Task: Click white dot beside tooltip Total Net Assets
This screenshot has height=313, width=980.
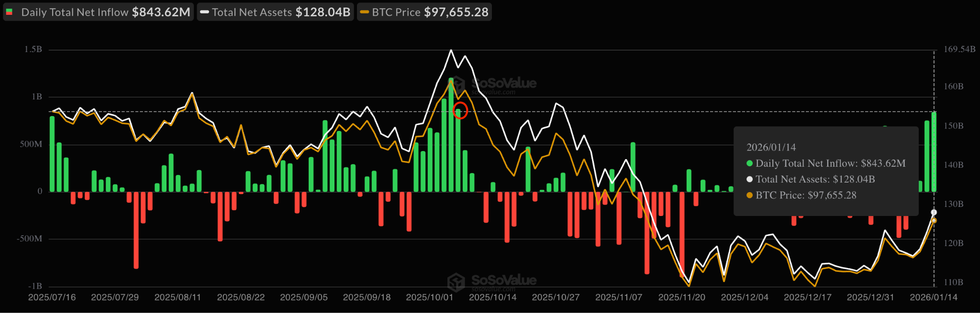Action: point(749,179)
